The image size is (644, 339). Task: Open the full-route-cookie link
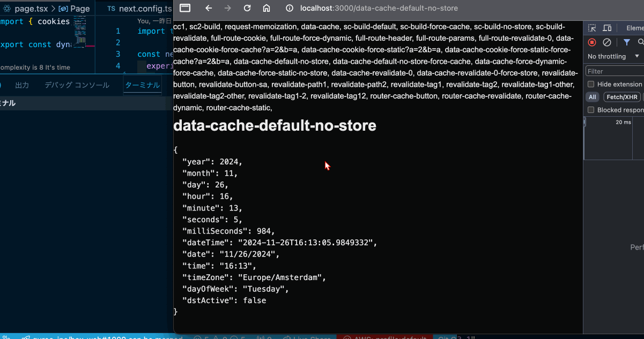tap(239, 38)
